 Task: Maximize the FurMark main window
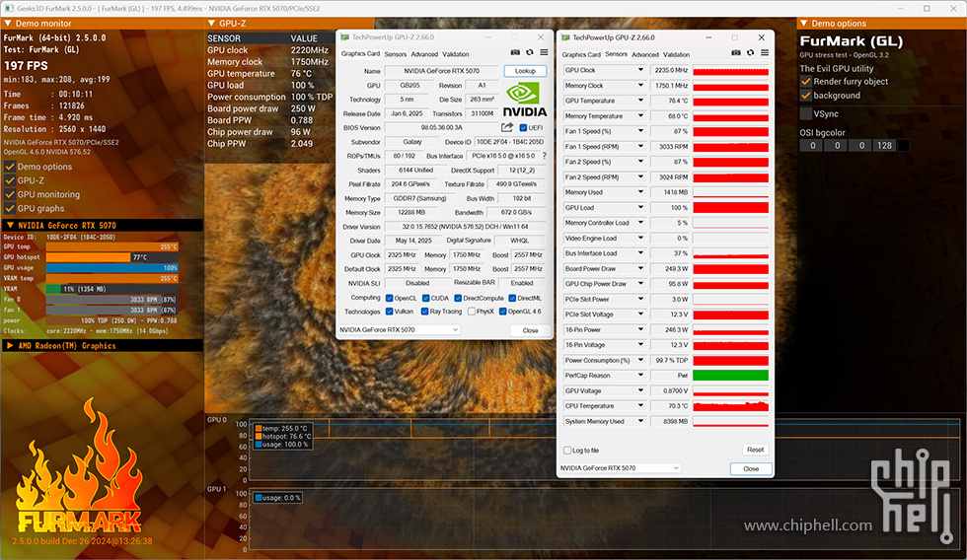(x=927, y=9)
